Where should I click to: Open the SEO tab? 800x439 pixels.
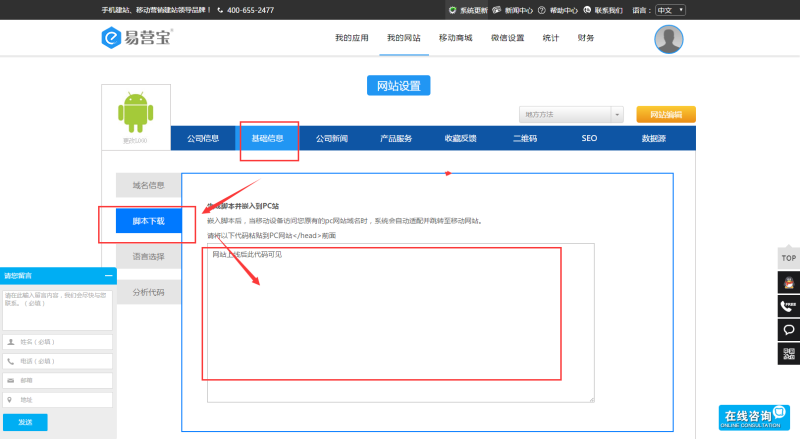[589, 138]
